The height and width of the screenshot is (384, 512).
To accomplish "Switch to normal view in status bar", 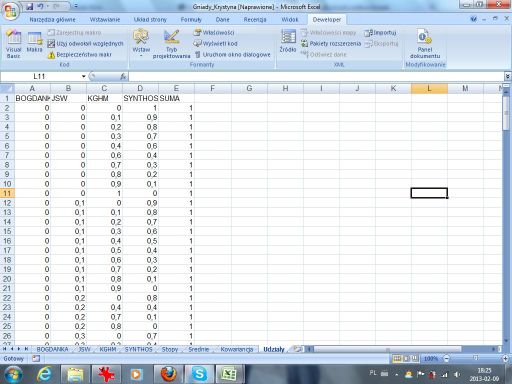I will pyautogui.click(x=397, y=359).
